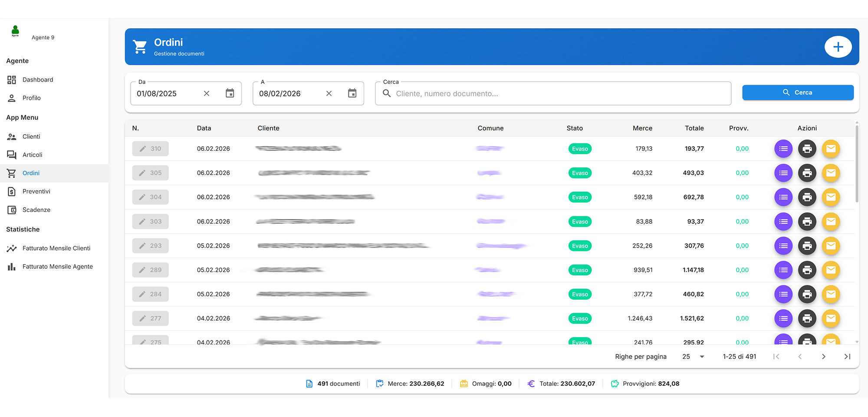The image size is (868, 417).
Task: Click the orders table vertical scrollbar
Action: click(x=857, y=164)
